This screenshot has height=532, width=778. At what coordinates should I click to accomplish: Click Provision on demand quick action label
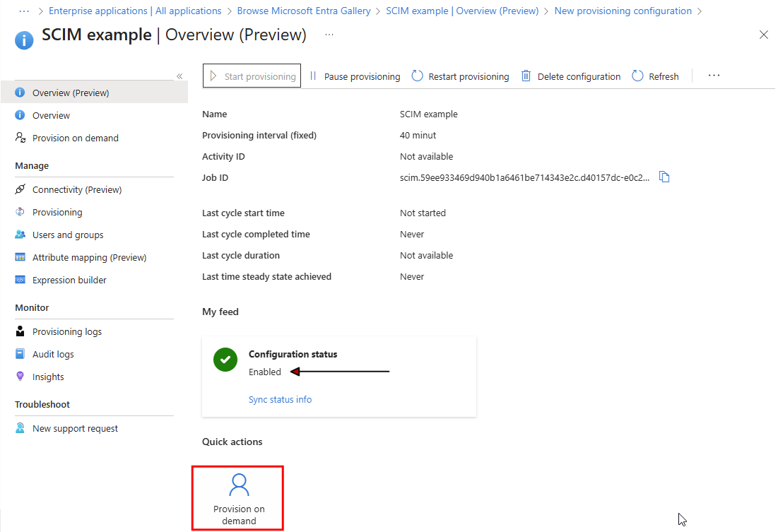click(239, 514)
